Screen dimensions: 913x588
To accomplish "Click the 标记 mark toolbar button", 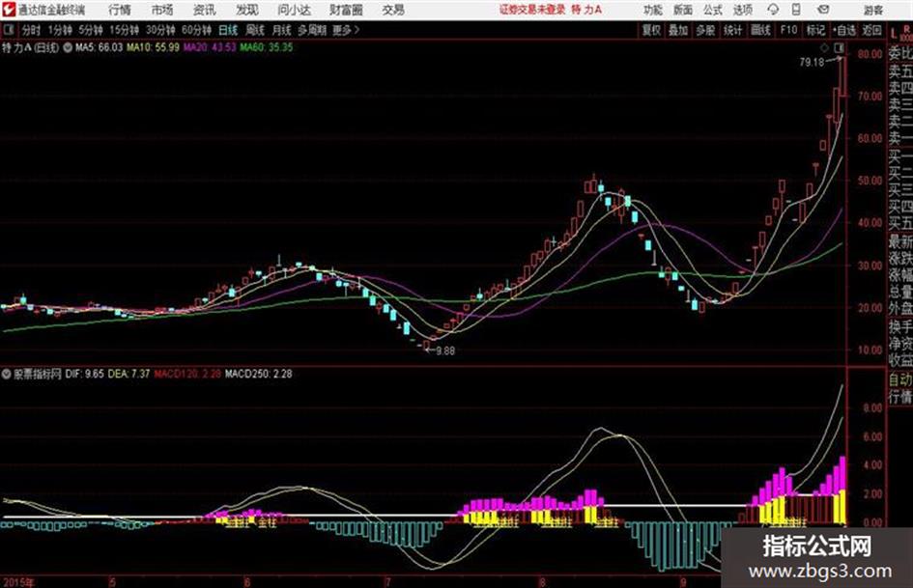I will 815,30.
